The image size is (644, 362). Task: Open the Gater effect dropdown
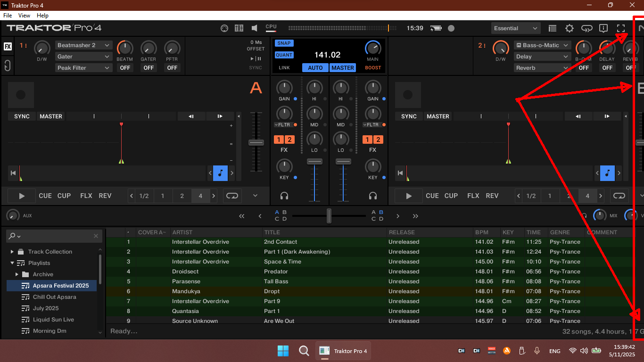[83, 57]
